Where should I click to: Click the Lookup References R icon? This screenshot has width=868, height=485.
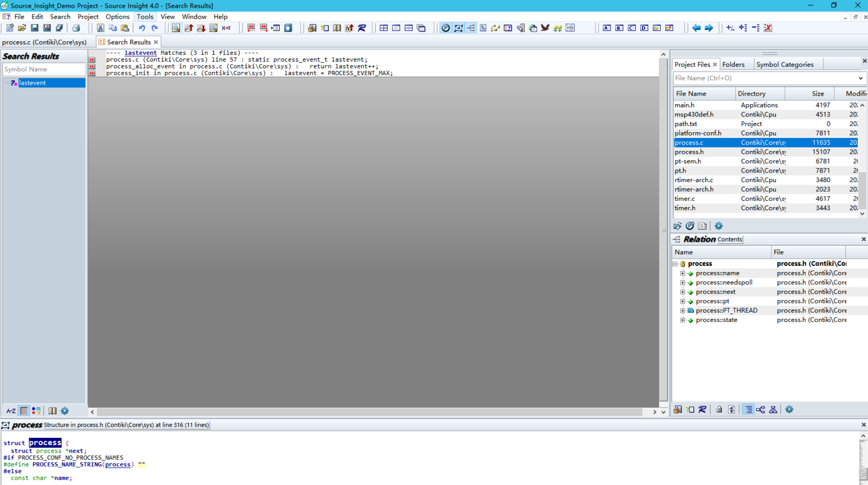point(362,28)
